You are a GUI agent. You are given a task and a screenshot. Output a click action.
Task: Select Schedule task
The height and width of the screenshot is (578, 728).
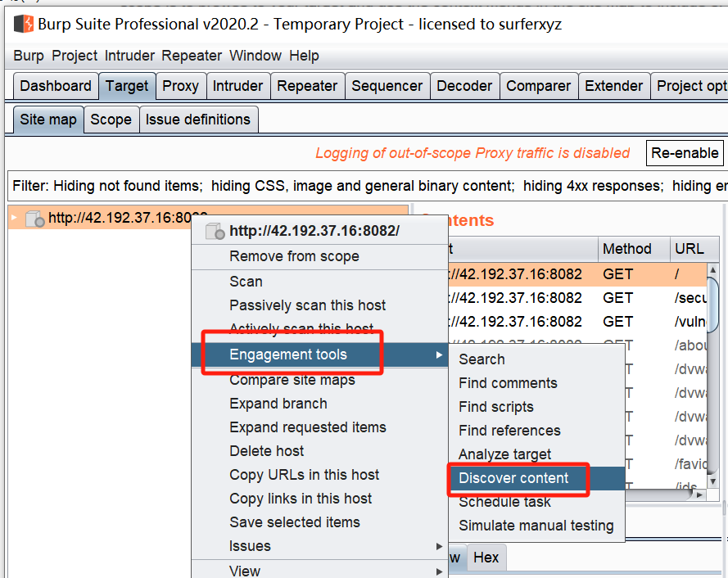536,502
